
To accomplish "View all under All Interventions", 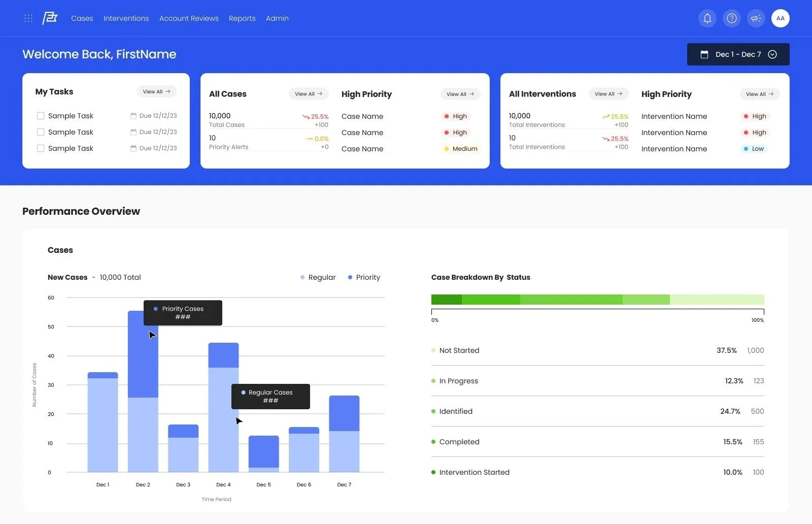I will [608, 94].
